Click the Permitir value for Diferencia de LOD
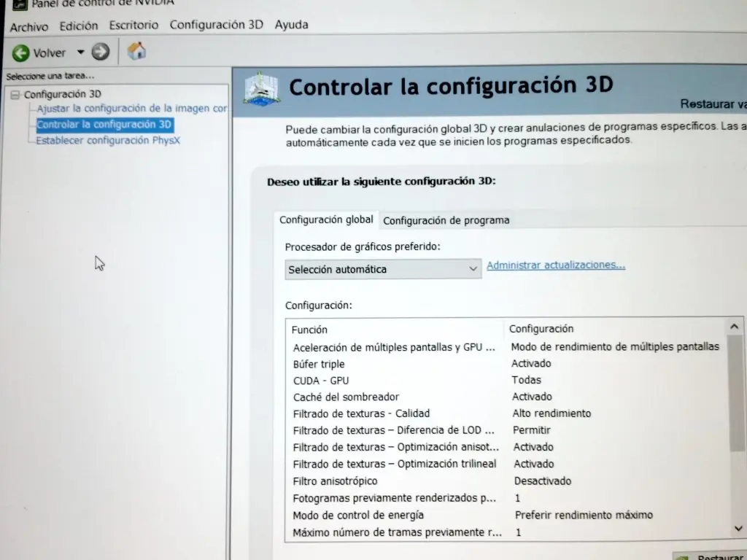 coord(532,430)
